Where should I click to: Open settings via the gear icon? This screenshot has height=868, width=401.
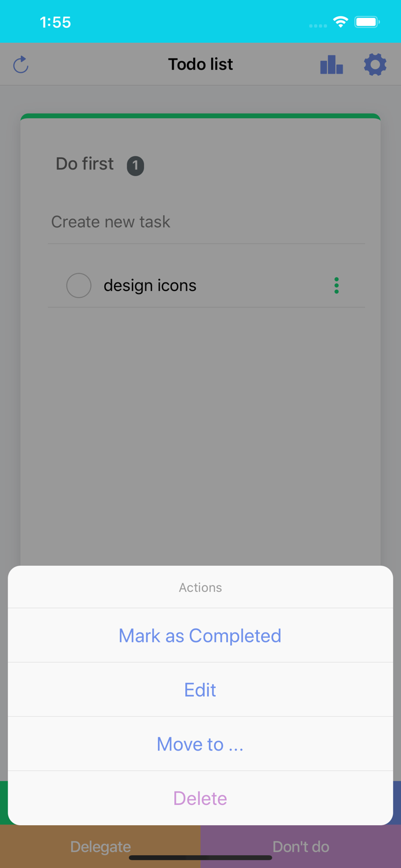375,64
